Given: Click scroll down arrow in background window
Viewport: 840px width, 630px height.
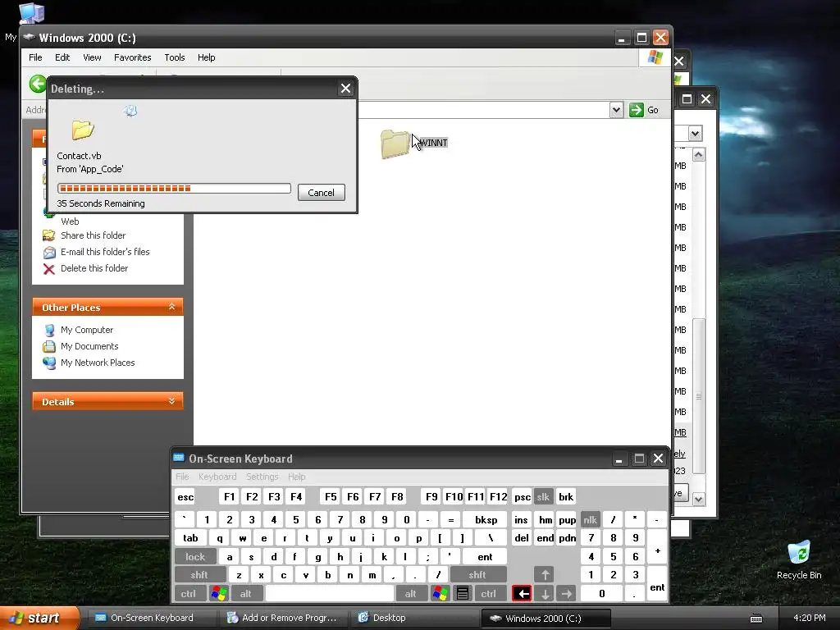Looking at the screenshot, I should (x=699, y=500).
